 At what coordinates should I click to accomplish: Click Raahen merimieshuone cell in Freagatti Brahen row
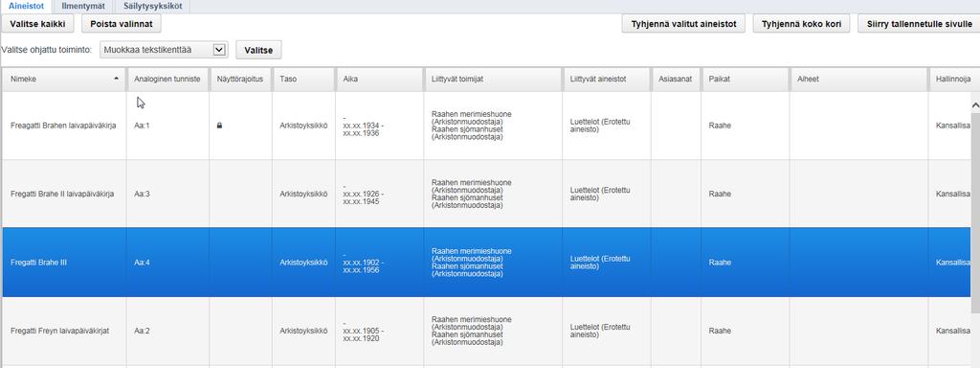click(493, 126)
